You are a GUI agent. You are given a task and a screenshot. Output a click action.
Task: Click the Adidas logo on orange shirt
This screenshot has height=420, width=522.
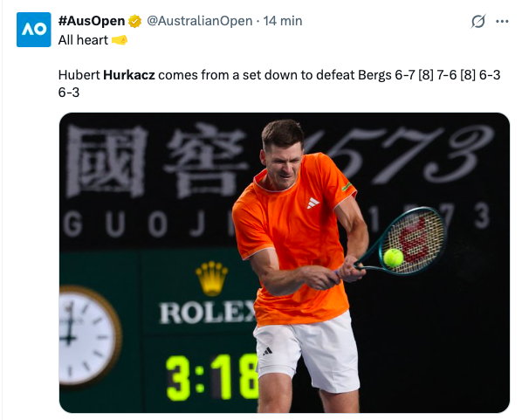[313, 203]
